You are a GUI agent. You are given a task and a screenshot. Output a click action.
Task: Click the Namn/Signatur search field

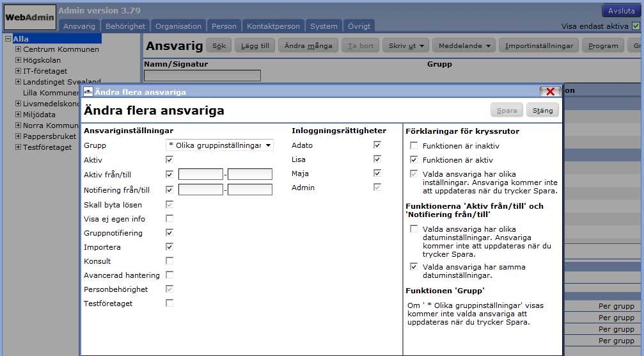202,75
